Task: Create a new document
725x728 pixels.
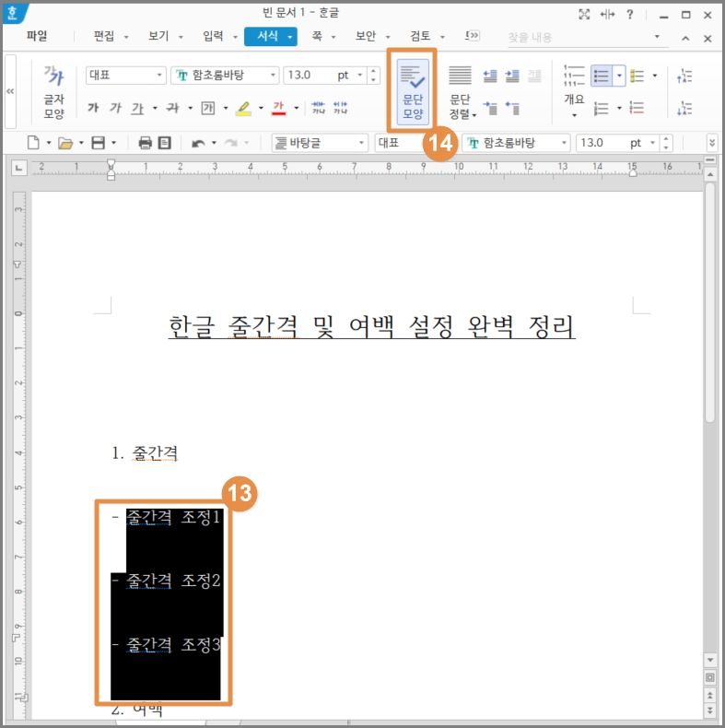Action: pyautogui.click(x=33, y=143)
